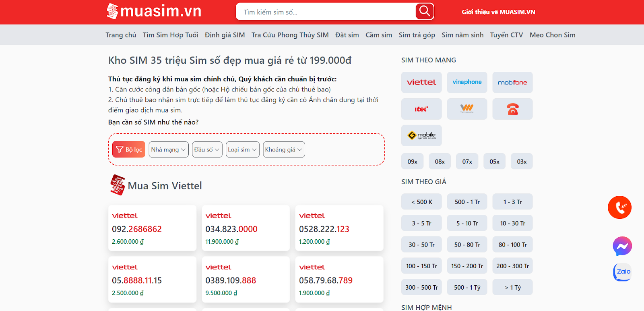Select the landline telephone icon tile

tap(512, 109)
